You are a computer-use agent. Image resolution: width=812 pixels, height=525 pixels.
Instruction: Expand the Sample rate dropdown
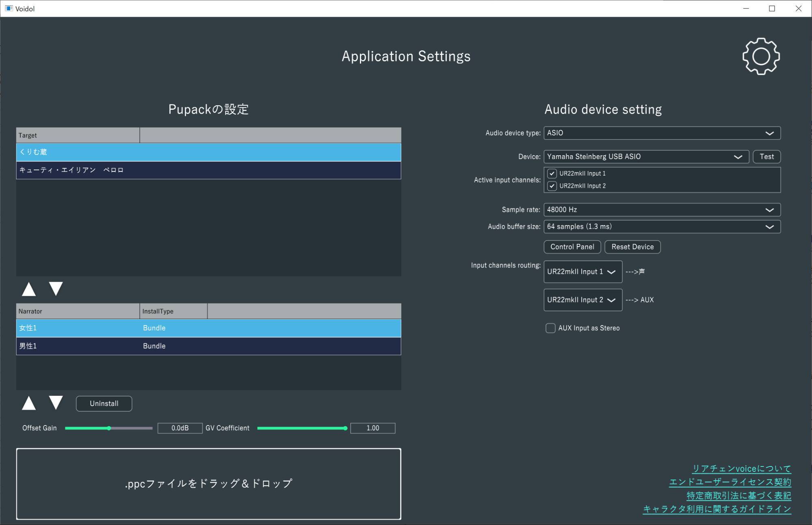point(662,210)
